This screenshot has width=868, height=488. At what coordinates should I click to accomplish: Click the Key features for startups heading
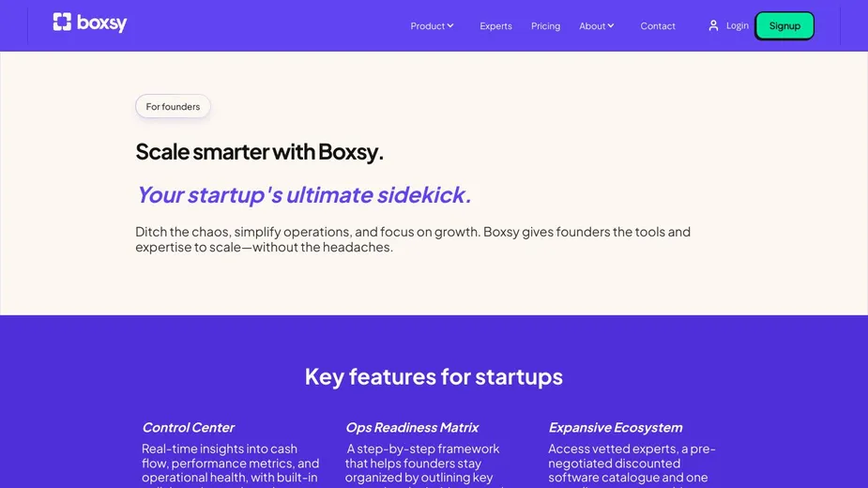[434, 376]
